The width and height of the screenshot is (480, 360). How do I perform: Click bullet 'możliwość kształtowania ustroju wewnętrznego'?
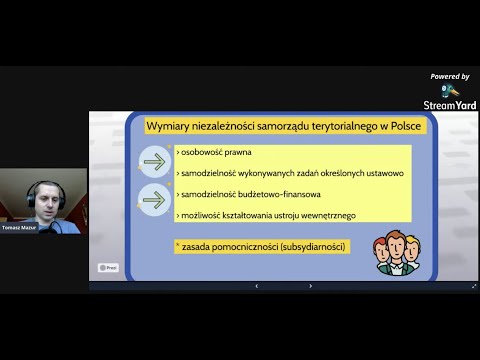268,216
